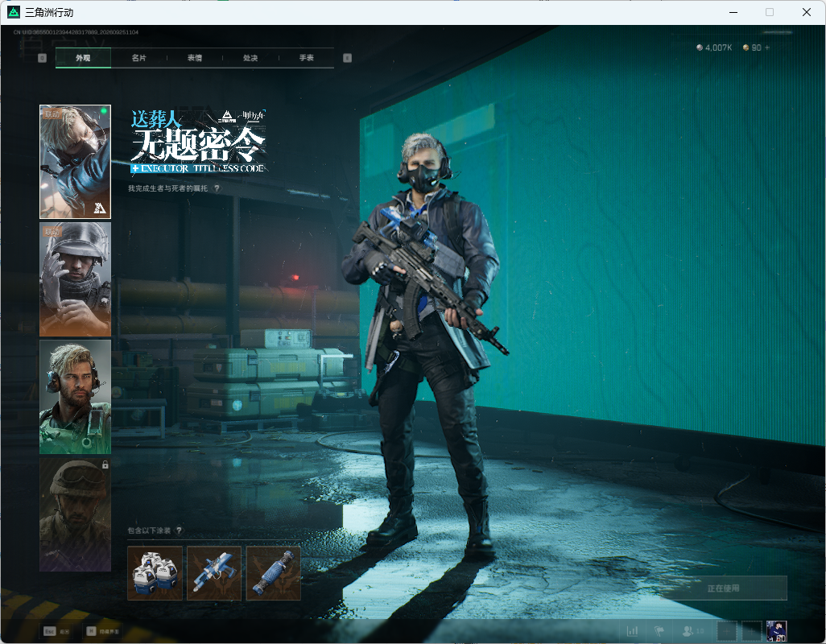Click the Q key previous-tab icon
The image size is (826, 644).
tap(42, 58)
